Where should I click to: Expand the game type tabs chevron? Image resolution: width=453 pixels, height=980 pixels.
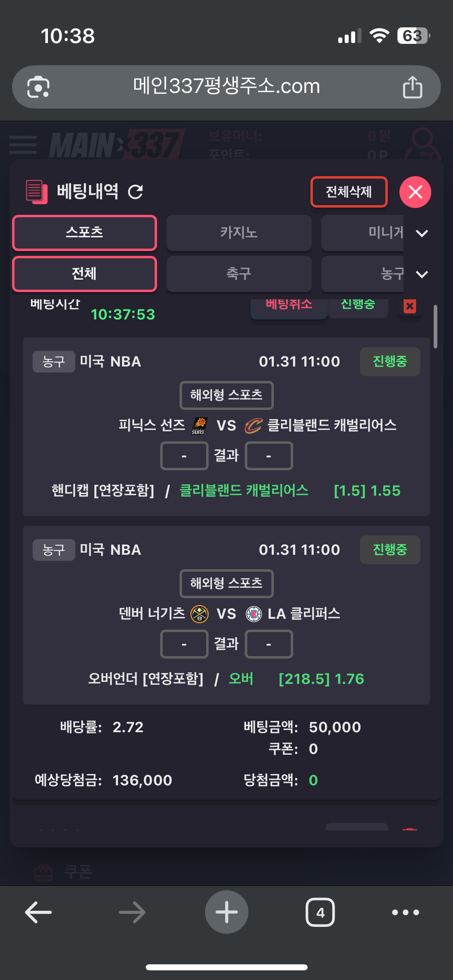(x=422, y=233)
